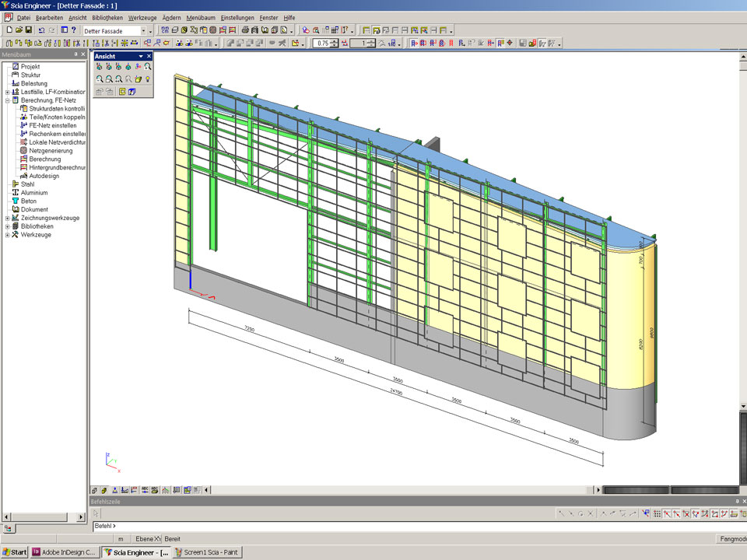Switch to Adobe InDesign in taskbar
Viewport: 747px width, 560px height.
click(65, 552)
